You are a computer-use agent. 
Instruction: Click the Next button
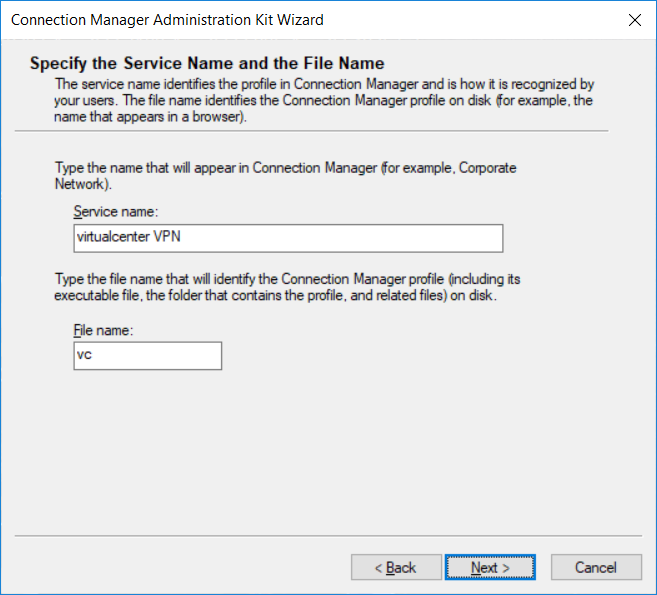pos(490,567)
